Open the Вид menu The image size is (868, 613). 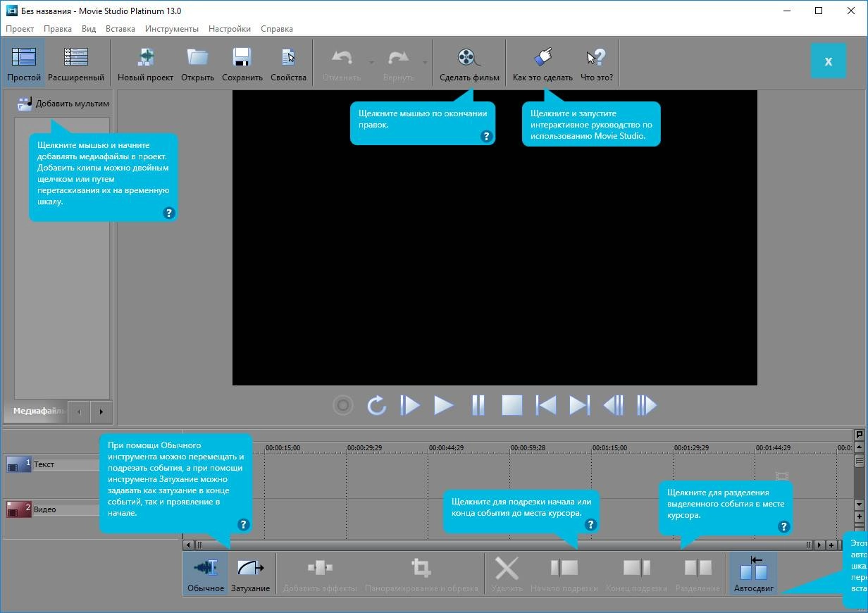tap(89, 29)
